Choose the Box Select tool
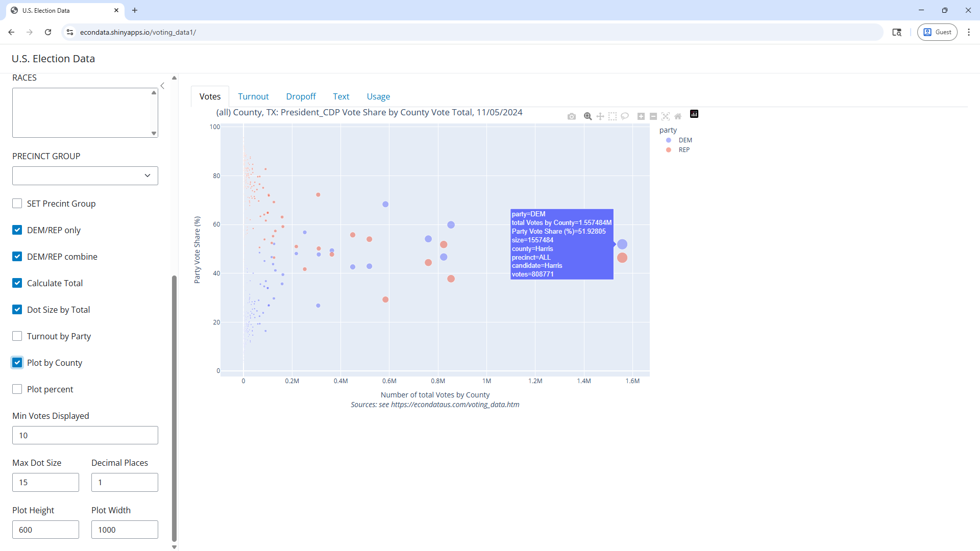Image resolution: width=980 pixels, height=551 pixels. pyautogui.click(x=612, y=116)
